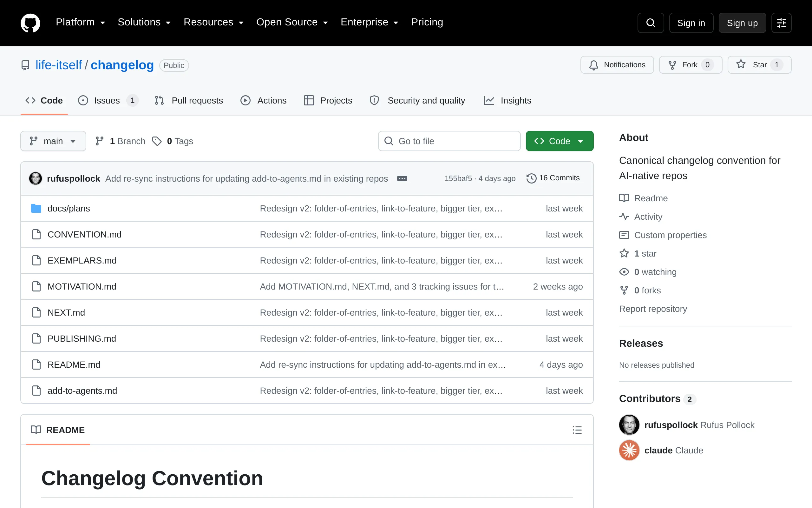The width and height of the screenshot is (812, 508).
Task: Open the MOTIVATION.md commit message link
Action: pyautogui.click(x=382, y=286)
